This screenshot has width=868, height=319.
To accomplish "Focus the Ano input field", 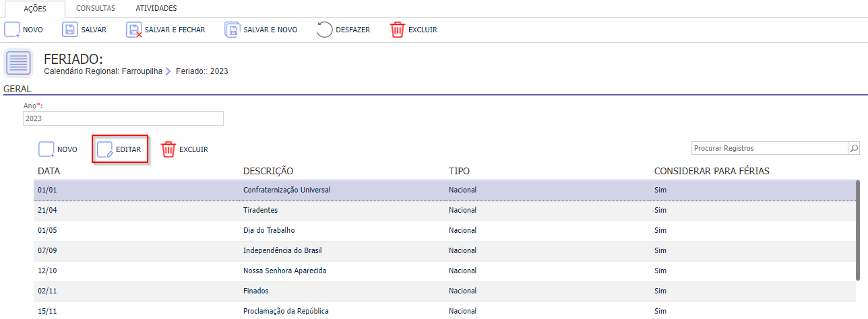I will [x=123, y=118].
